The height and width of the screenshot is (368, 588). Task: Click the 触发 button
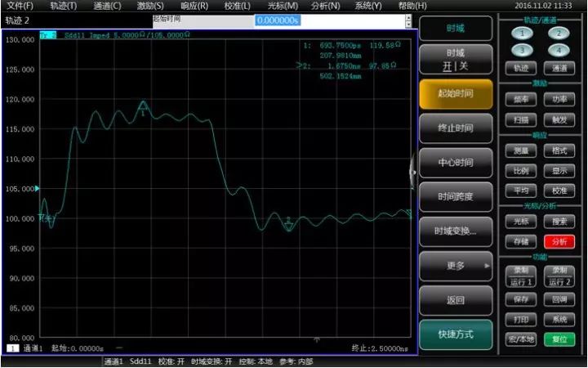[x=559, y=120]
